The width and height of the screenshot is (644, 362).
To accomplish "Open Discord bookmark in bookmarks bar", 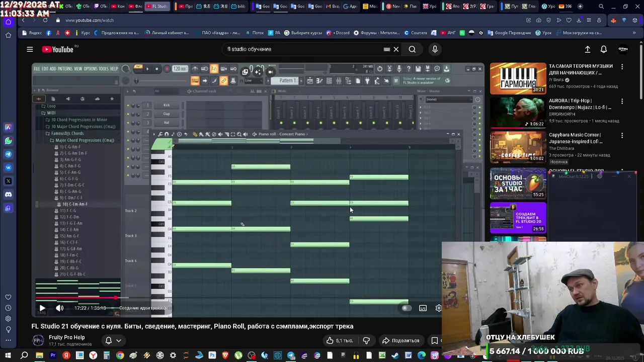I will pos(338,33).
